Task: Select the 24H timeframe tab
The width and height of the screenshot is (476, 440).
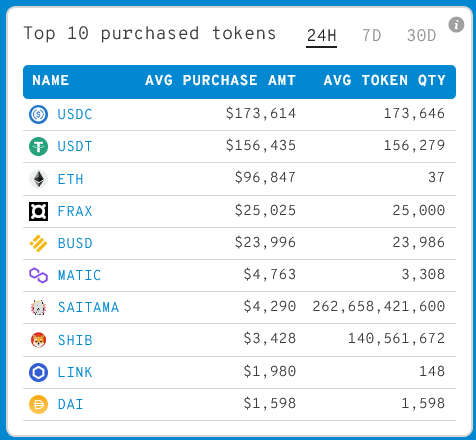Action: pyautogui.click(x=321, y=35)
